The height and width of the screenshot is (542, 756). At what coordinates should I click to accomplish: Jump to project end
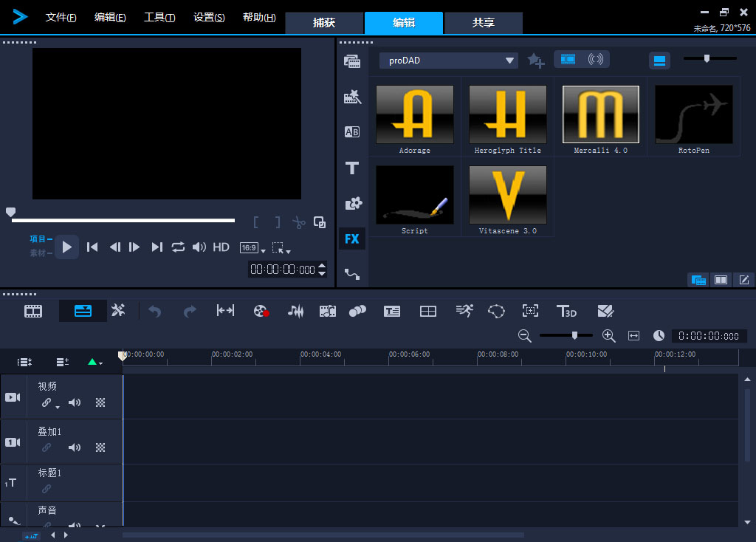click(157, 247)
